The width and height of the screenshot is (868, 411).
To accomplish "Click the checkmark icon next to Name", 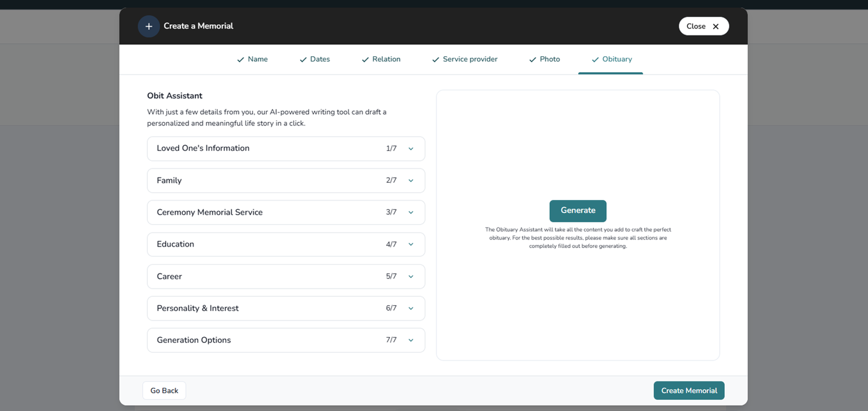I will [x=240, y=60].
